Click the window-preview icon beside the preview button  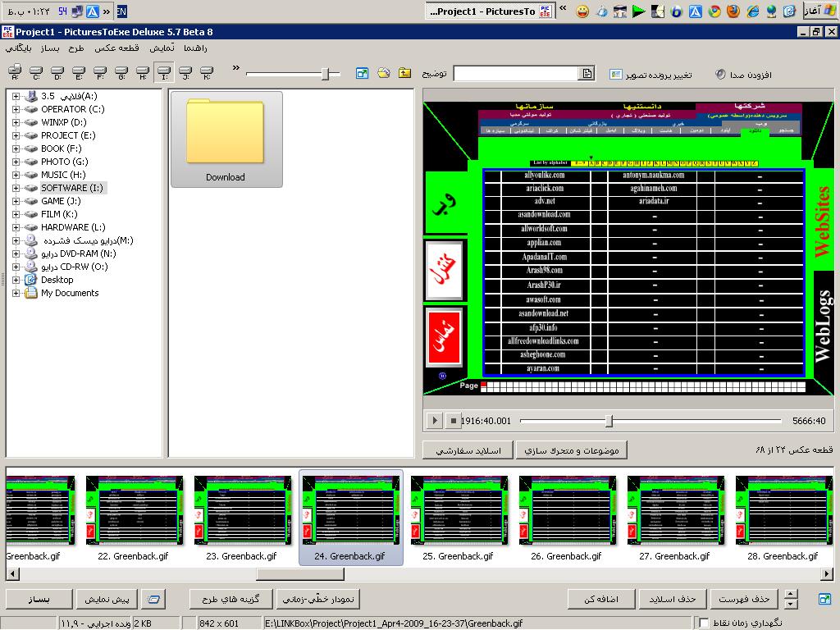pyautogui.click(x=153, y=599)
